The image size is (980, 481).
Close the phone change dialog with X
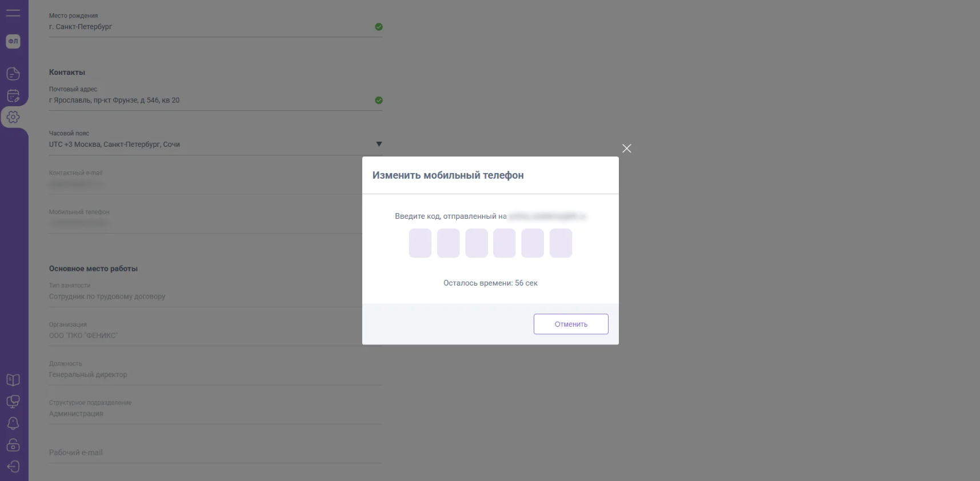(627, 149)
